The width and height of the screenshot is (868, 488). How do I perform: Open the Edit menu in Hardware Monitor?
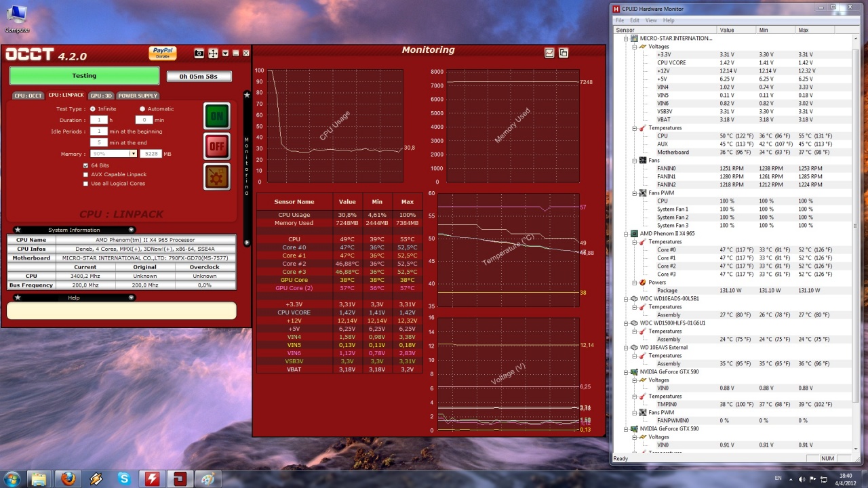635,20
